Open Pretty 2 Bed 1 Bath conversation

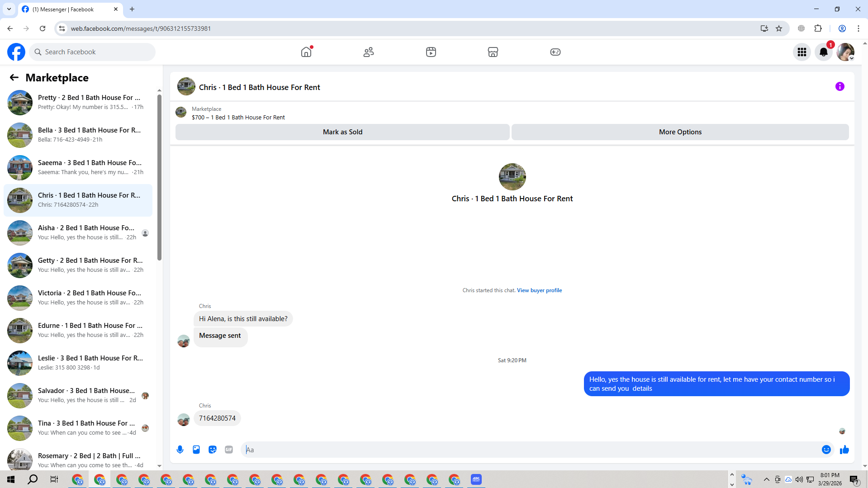[x=78, y=103]
